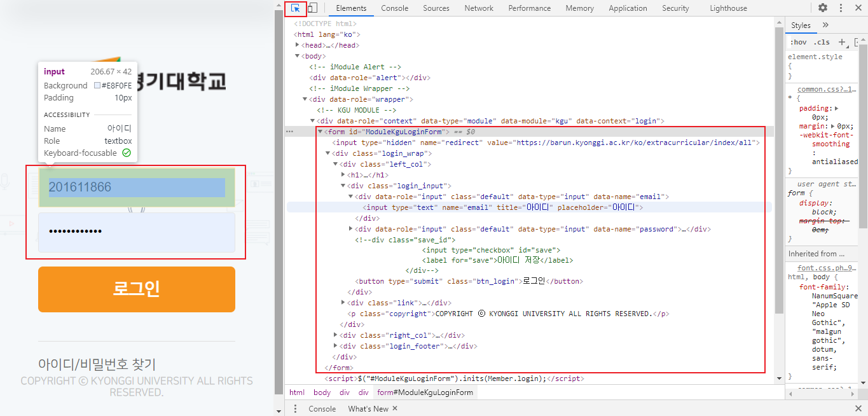Select the What's New drawer tab
The height and width of the screenshot is (416, 868).
pos(368,409)
